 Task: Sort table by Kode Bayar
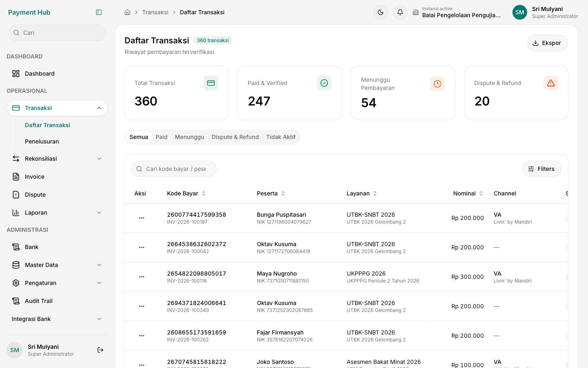click(186, 193)
